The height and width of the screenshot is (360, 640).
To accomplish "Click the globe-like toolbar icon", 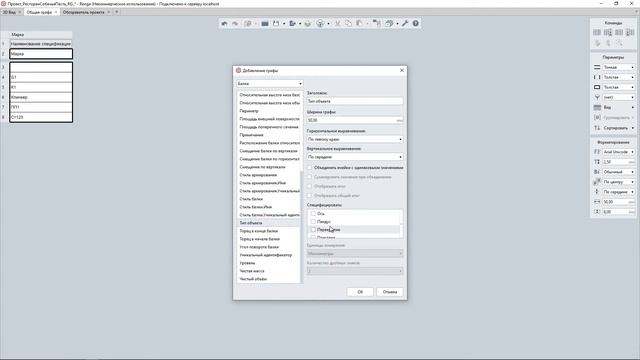I will [x=320, y=24].
